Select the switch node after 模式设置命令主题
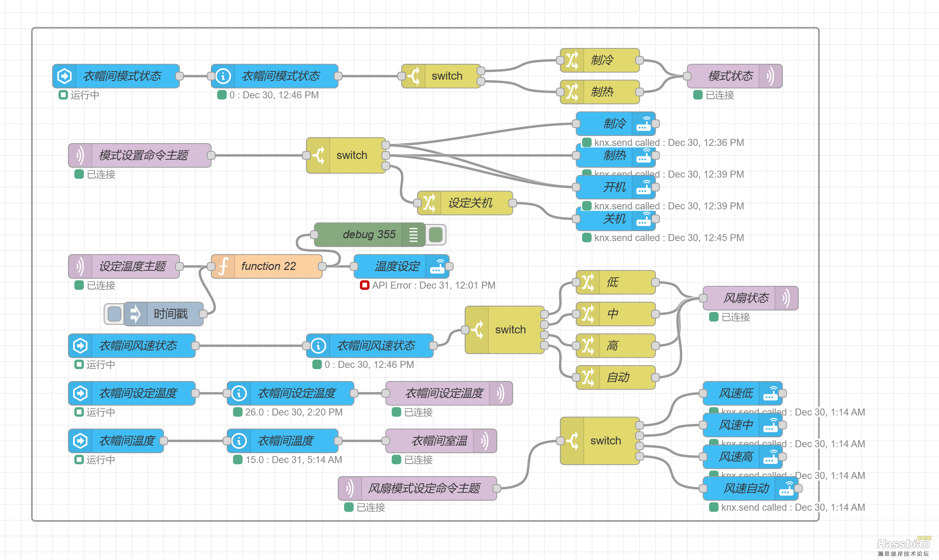The height and width of the screenshot is (560, 939). pos(346,155)
